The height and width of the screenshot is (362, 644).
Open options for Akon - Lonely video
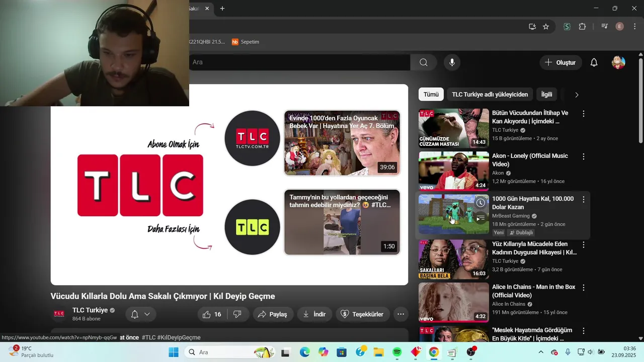[x=584, y=157]
